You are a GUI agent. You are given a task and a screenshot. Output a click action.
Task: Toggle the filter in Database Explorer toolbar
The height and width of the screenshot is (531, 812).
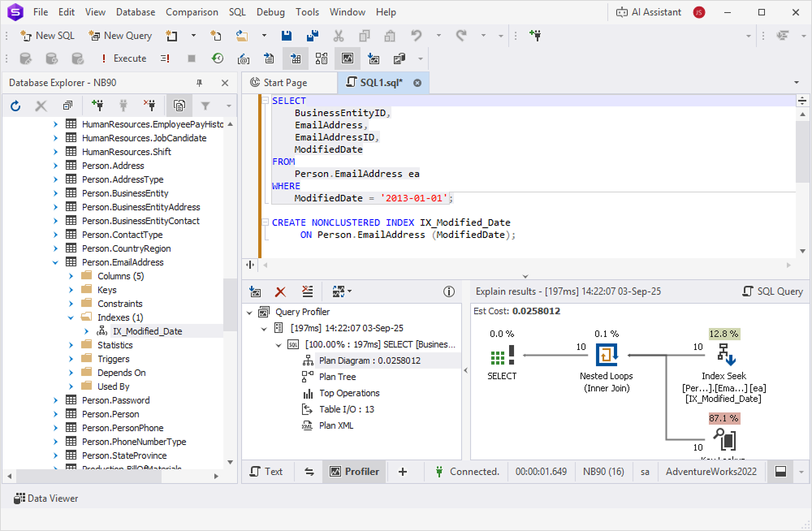[205, 106]
